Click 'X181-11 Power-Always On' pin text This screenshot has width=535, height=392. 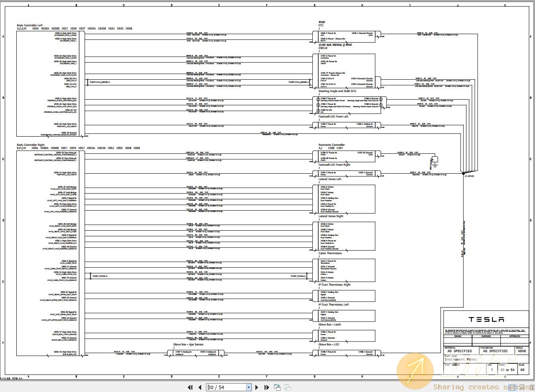pyautogui.click(x=333, y=73)
